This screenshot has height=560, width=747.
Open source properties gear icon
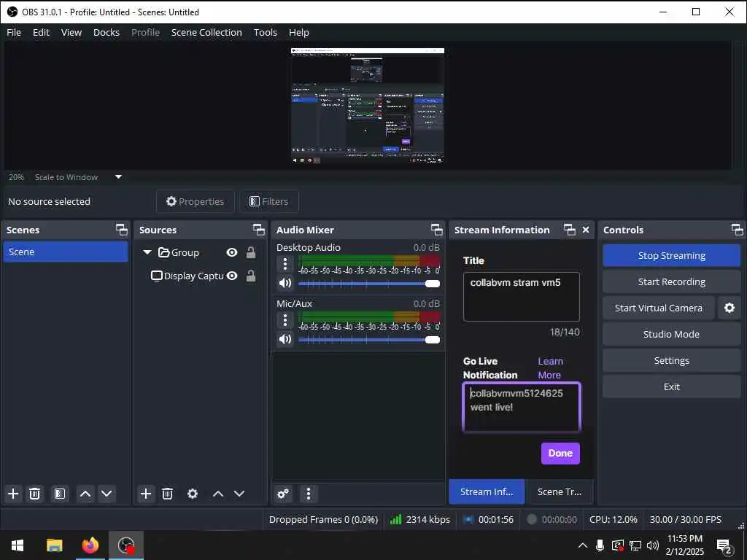193,494
